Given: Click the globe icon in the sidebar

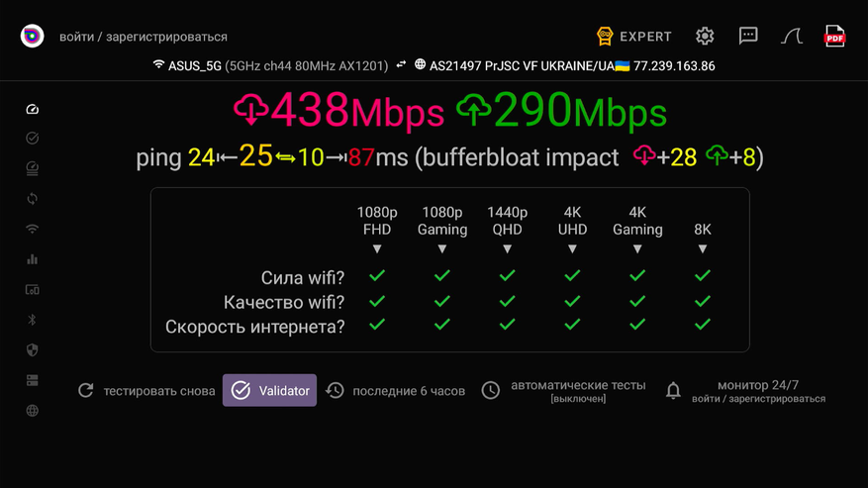Looking at the screenshot, I should pos(32,411).
